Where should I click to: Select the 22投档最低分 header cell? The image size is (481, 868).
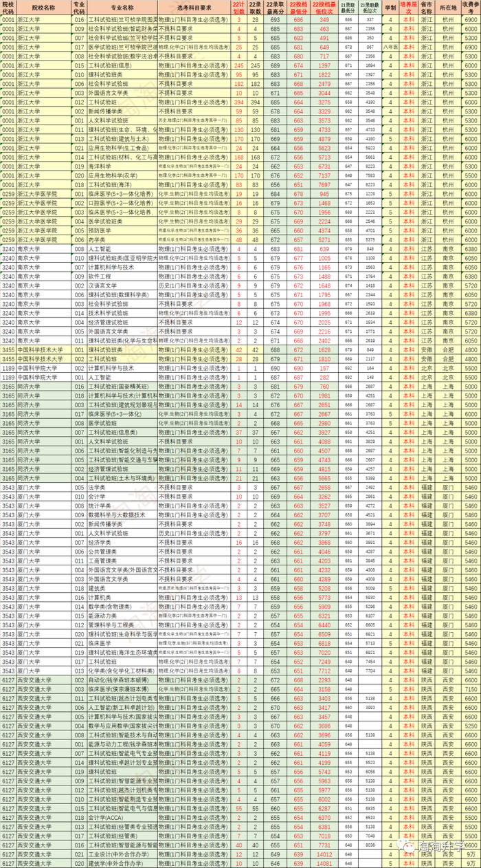299,8
